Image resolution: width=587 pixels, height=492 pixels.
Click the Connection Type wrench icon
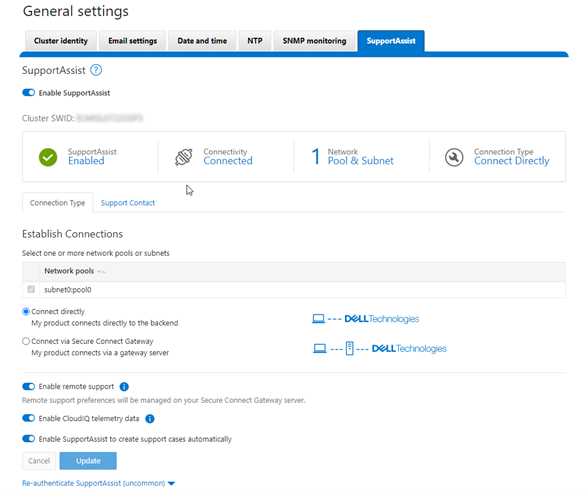pos(454,157)
